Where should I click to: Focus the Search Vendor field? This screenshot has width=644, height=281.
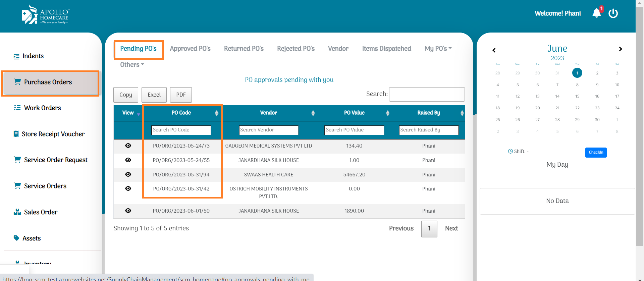point(269,130)
